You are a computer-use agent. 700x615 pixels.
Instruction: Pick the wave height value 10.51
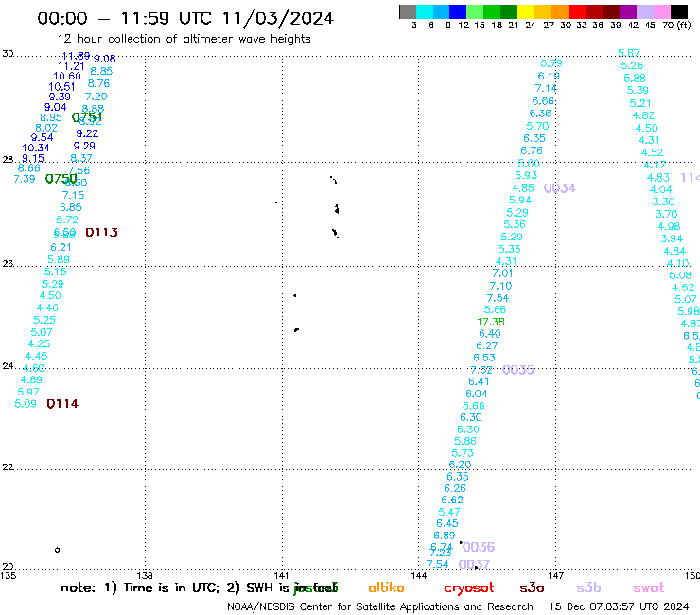pos(61,87)
